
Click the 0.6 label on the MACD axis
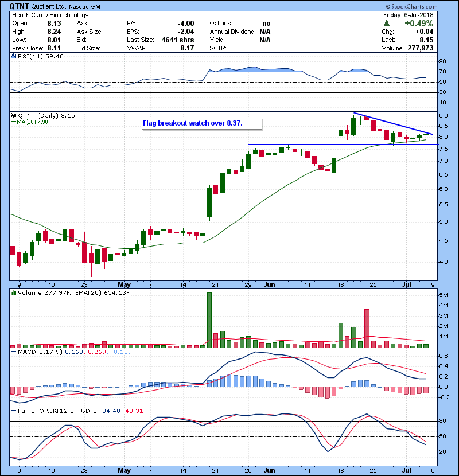pos(444,356)
